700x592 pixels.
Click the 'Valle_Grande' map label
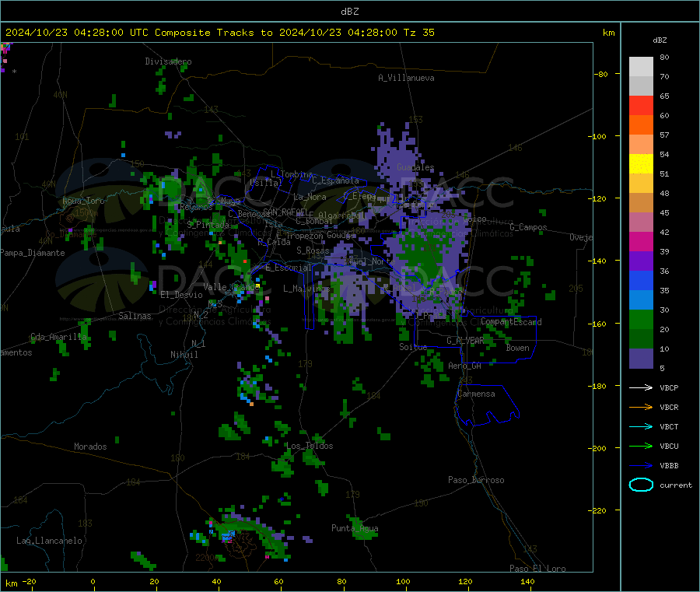point(231,287)
